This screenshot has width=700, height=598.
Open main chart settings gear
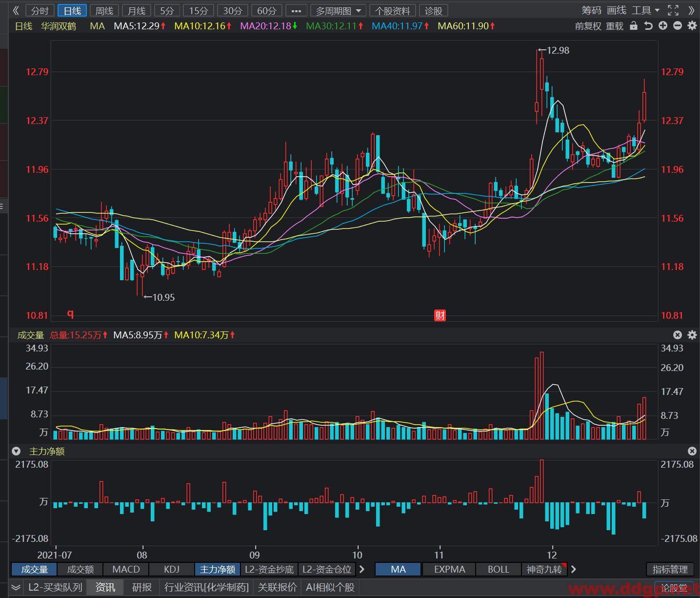(692, 26)
